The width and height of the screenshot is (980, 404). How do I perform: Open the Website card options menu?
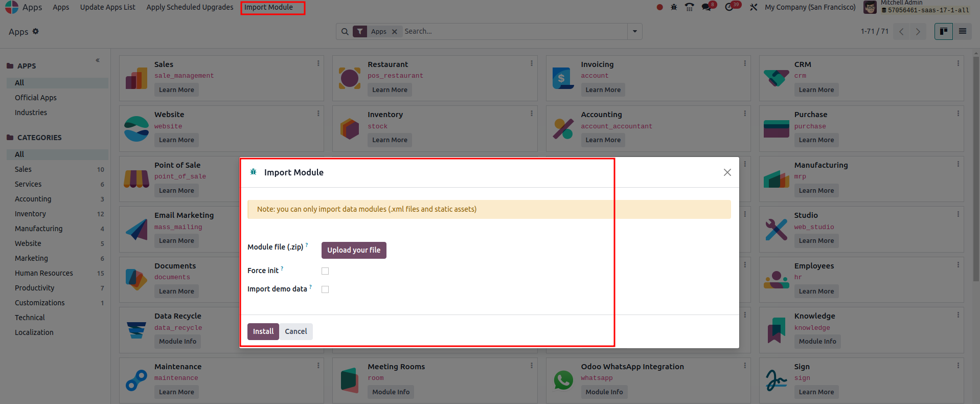click(318, 114)
